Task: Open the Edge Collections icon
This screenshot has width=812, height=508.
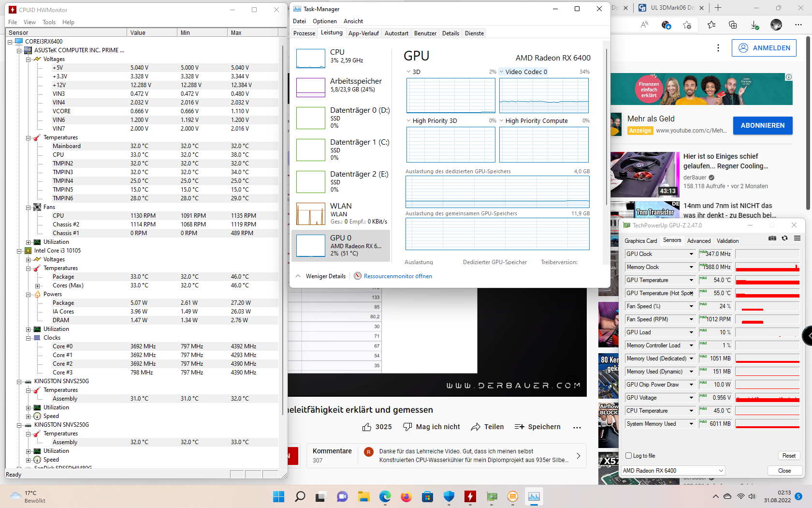Action: [x=733, y=25]
